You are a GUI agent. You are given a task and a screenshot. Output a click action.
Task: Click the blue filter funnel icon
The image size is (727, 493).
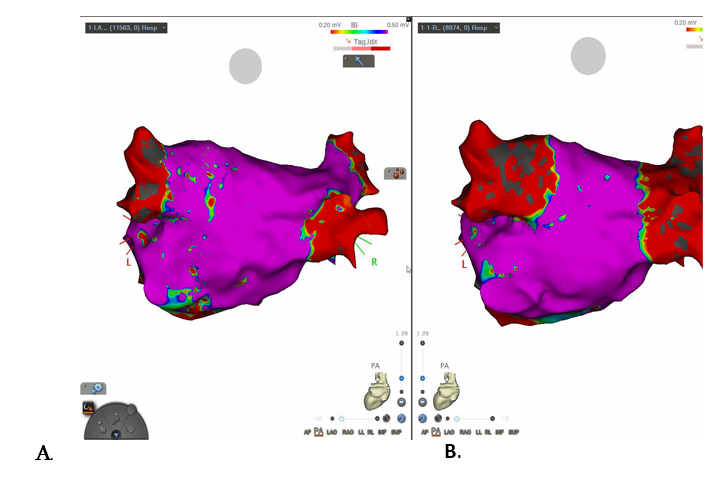[117, 435]
